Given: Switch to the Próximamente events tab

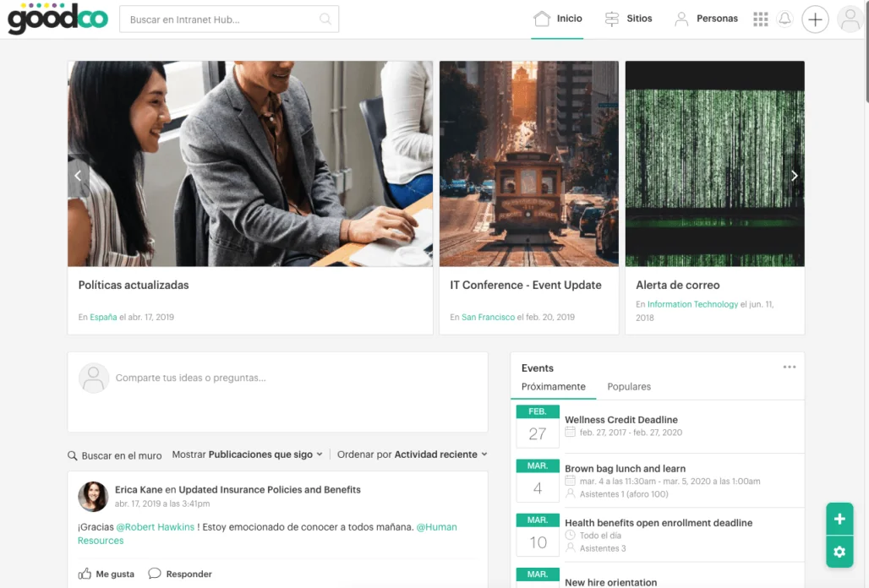Looking at the screenshot, I should [x=553, y=386].
